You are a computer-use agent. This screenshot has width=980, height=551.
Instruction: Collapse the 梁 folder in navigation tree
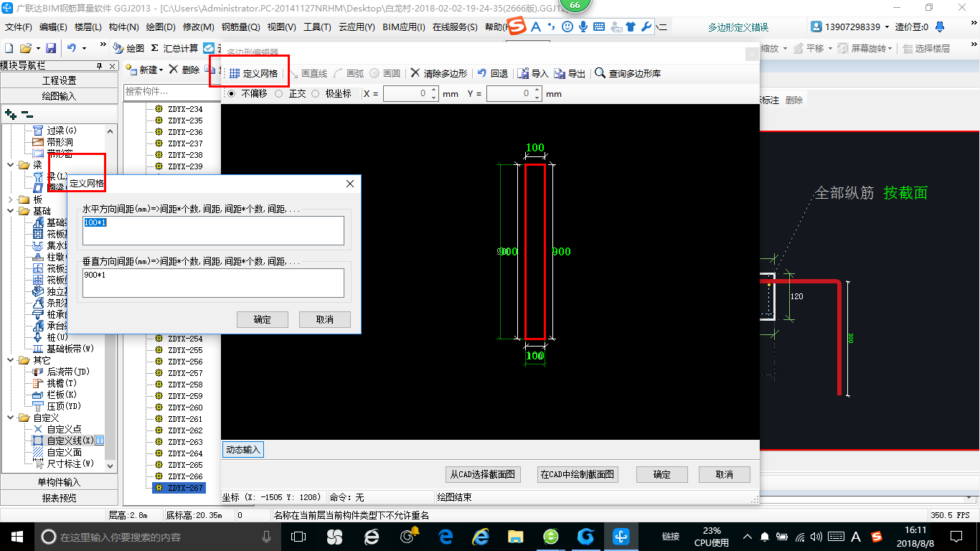click(x=10, y=165)
